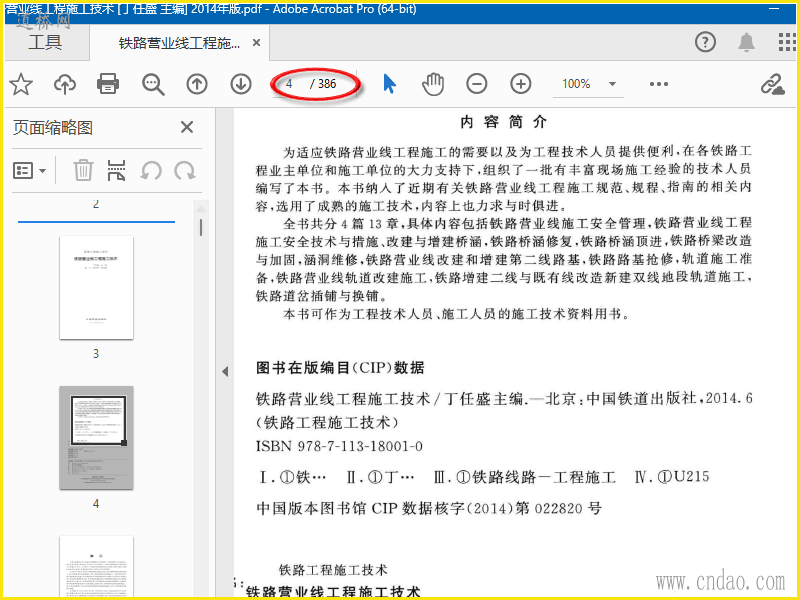
Task: Upload file to cloud icon
Action: click(65, 84)
